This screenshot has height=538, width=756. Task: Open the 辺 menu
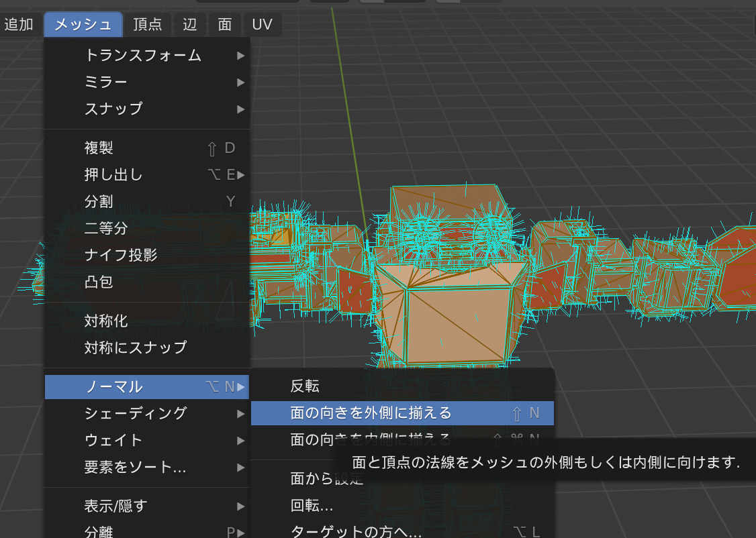coord(190,25)
